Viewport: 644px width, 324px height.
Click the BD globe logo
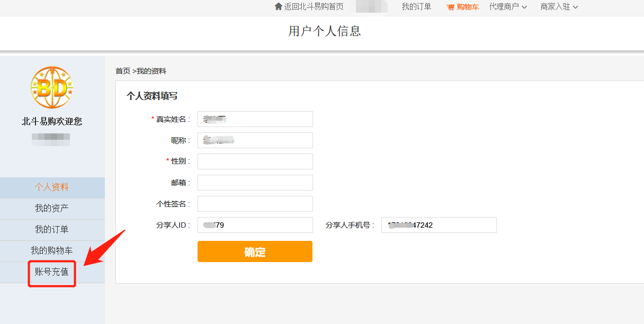[x=52, y=88]
